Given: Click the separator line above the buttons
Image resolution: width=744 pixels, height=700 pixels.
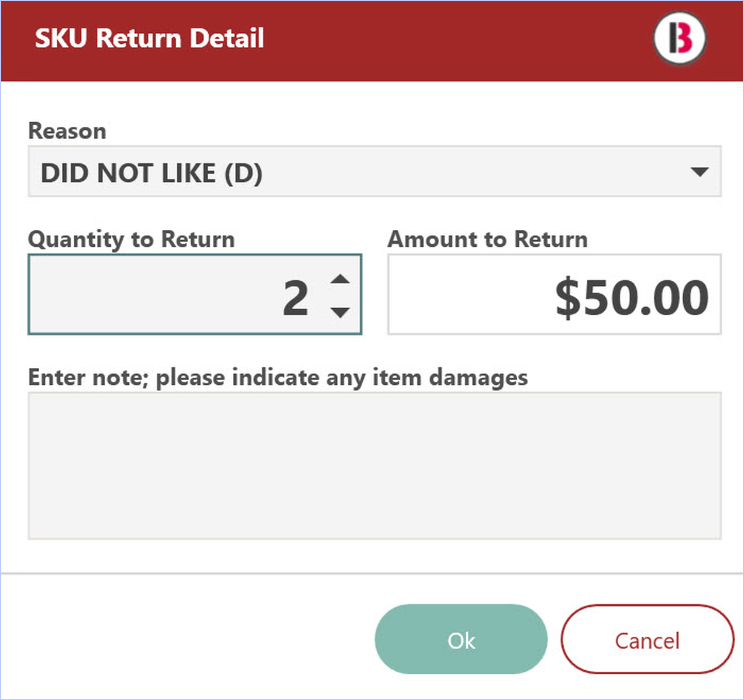Looking at the screenshot, I should click(x=372, y=574).
